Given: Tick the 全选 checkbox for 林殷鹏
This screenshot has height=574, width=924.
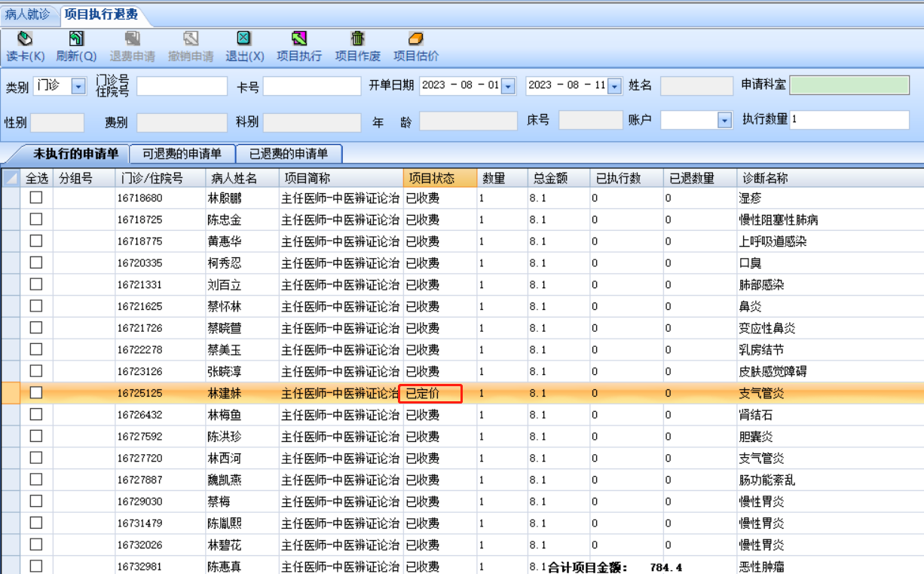Looking at the screenshot, I should pos(36,198).
